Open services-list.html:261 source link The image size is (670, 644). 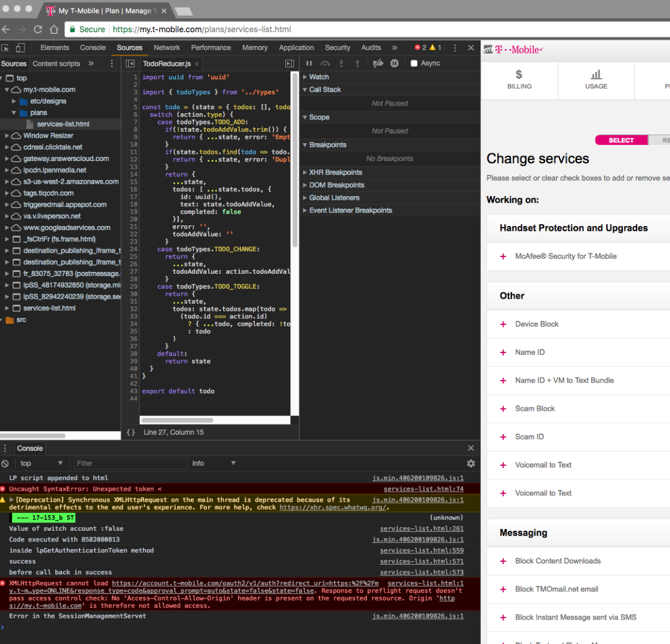422,529
